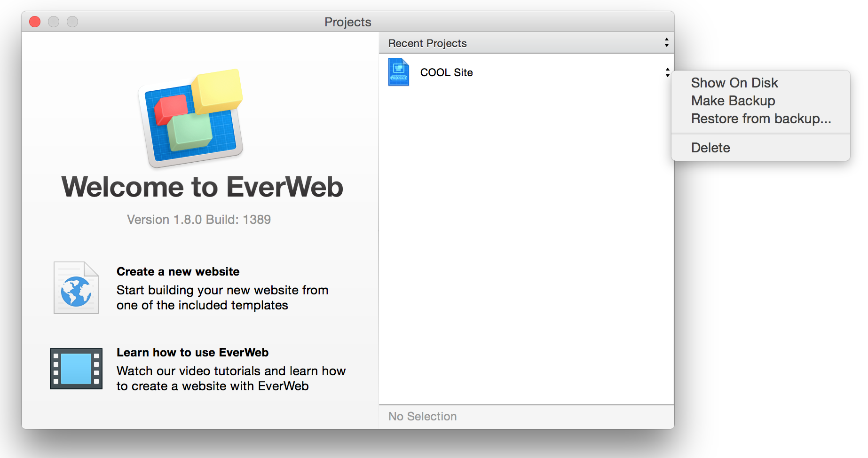
Task: Click the film strip video tutorials icon
Action: [76, 369]
